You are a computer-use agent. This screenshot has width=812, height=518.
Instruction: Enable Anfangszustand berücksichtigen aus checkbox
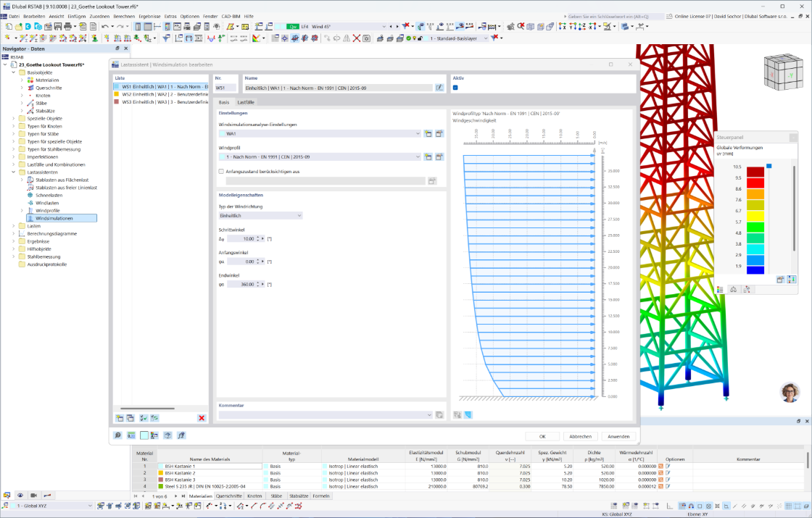pyautogui.click(x=221, y=171)
